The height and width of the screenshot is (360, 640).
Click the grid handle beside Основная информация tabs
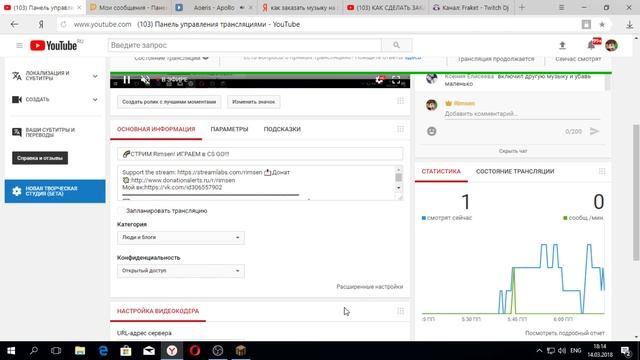pos(400,129)
